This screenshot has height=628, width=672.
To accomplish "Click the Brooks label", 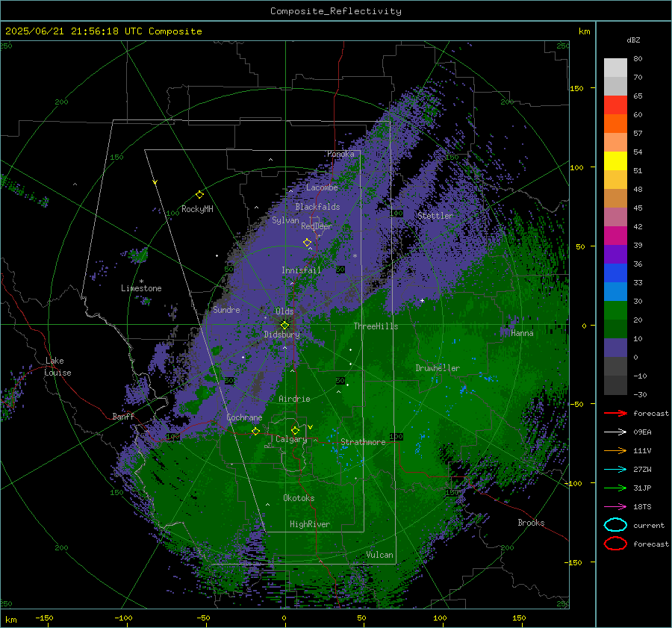I will click(531, 523).
